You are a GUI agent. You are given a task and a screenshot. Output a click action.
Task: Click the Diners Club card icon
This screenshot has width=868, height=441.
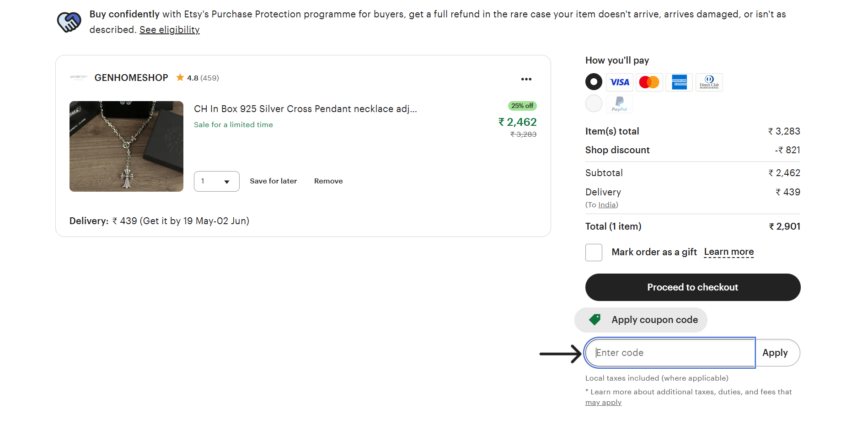click(709, 82)
